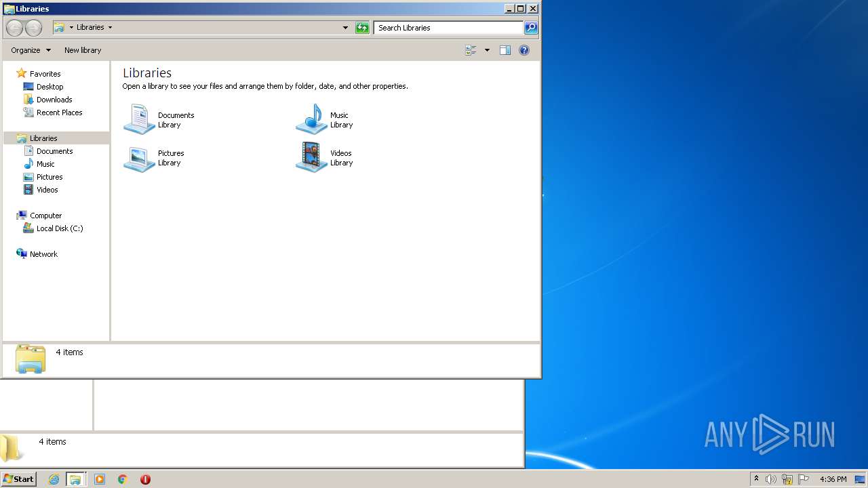This screenshot has width=868, height=488.
Task: Click the 4 items status text in front window
Action: 70,352
